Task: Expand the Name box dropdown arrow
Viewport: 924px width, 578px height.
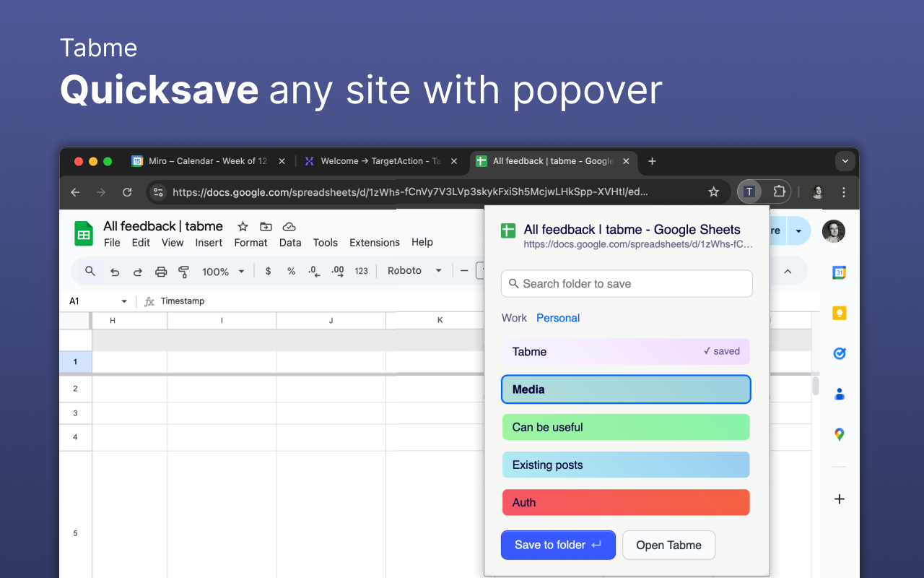Action: pyautogui.click(x=124, y=301)
